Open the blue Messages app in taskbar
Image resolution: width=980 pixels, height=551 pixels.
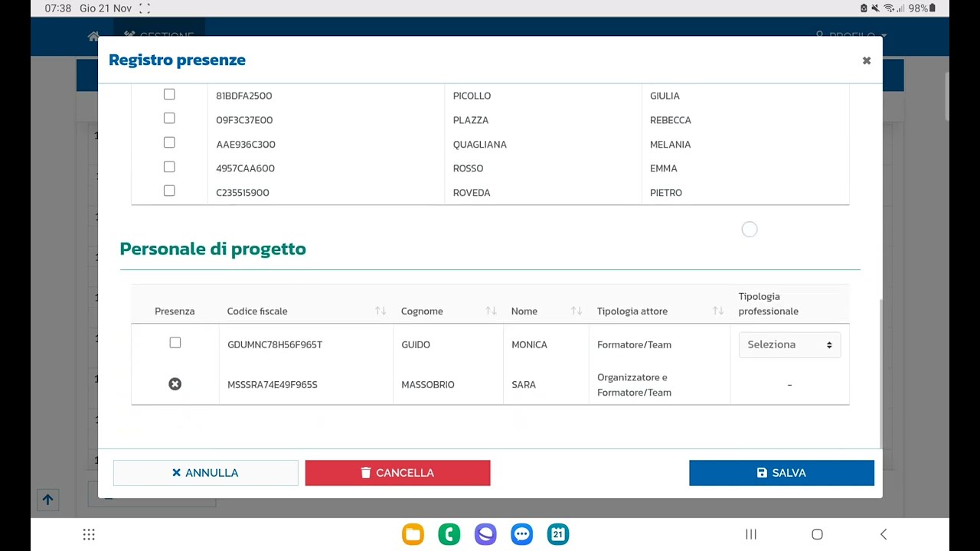click(522, 534)
